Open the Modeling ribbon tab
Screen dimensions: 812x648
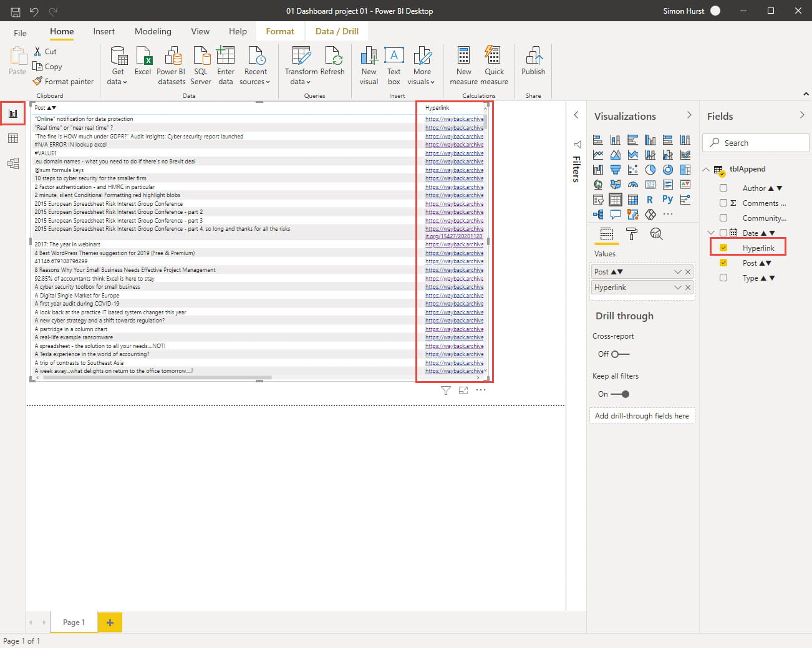153,31
